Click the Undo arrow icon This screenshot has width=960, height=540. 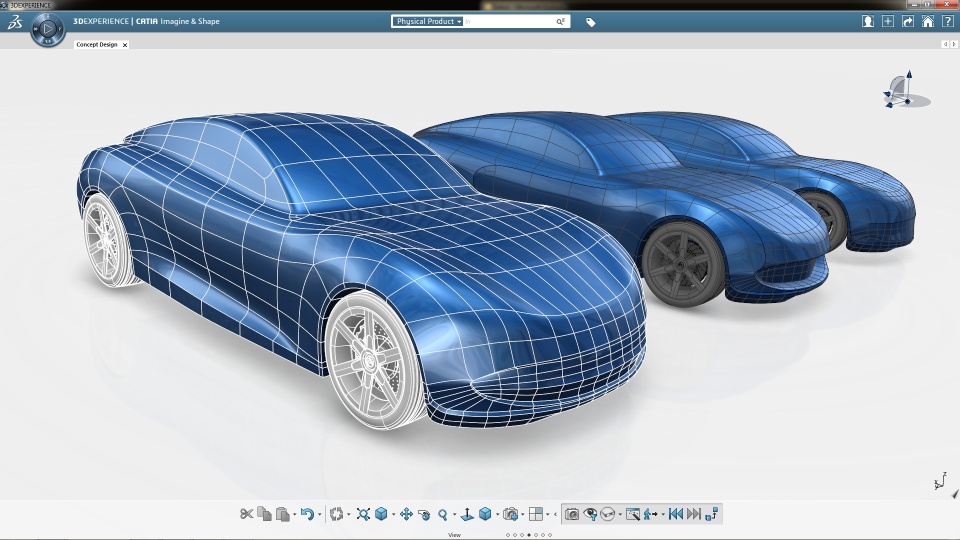pos(307,514)
